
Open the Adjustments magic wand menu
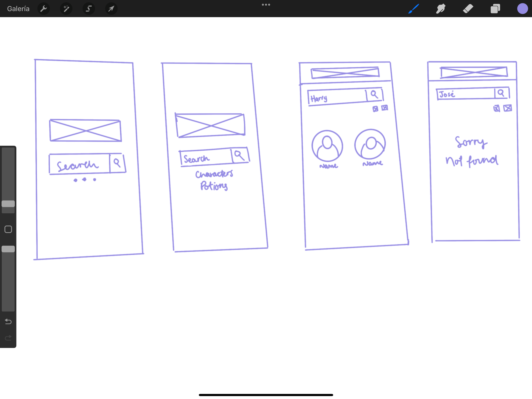point(66,9)
